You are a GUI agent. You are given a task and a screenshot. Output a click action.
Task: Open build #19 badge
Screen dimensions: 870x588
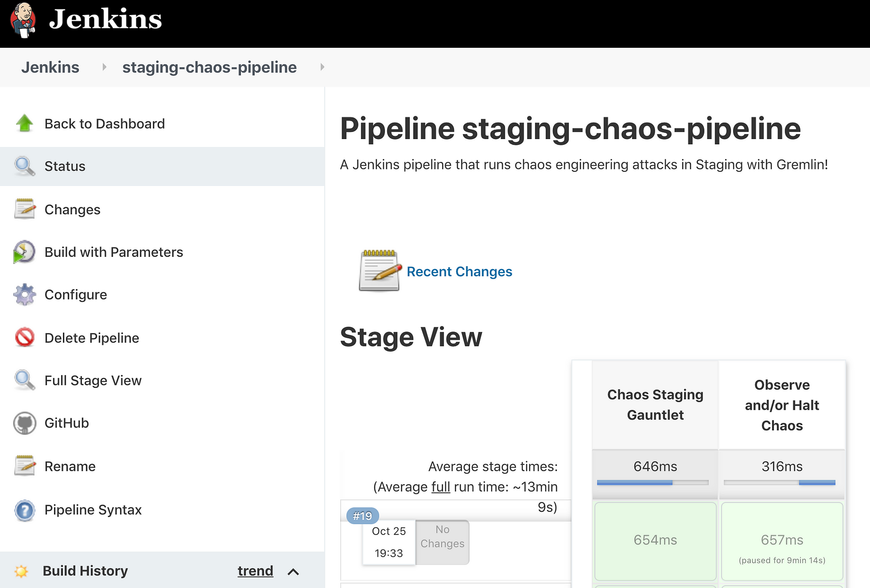coord(363,516)
